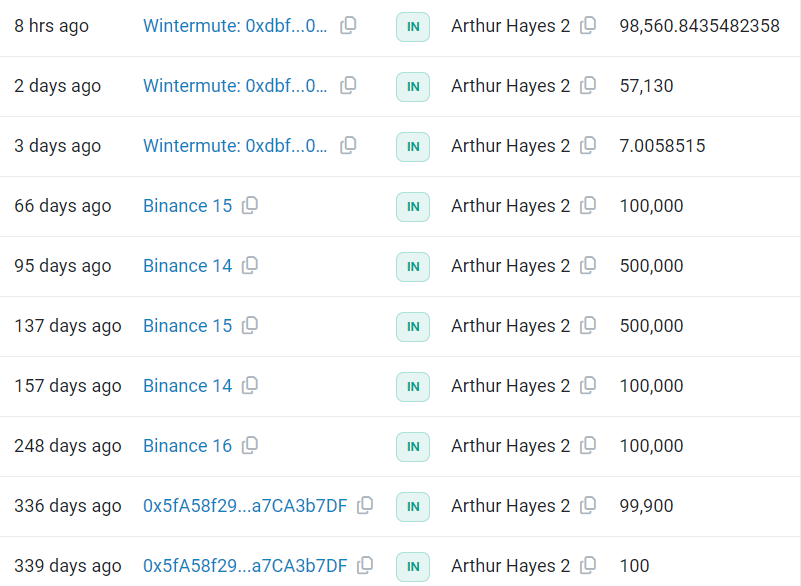This screenshot has width=801, height=586.
Task: Copy Arthur Hayes 2 address in 2 days ago row
Action: pos(588,85)
